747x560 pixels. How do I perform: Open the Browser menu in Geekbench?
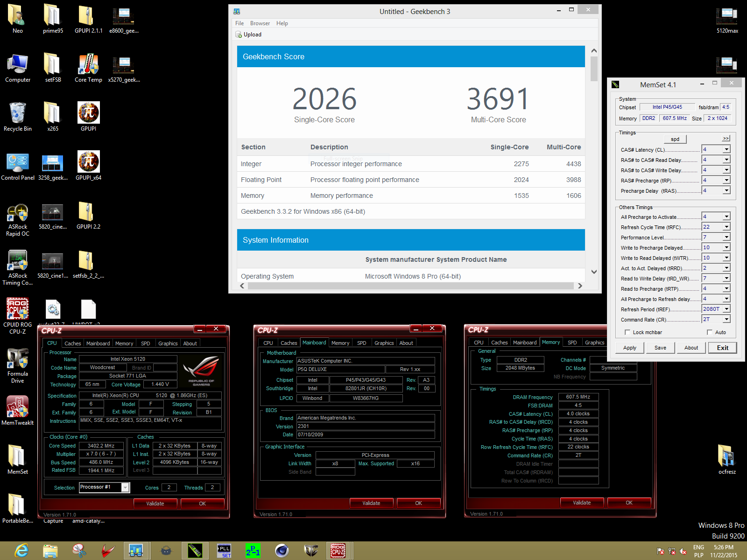[260, 23]
